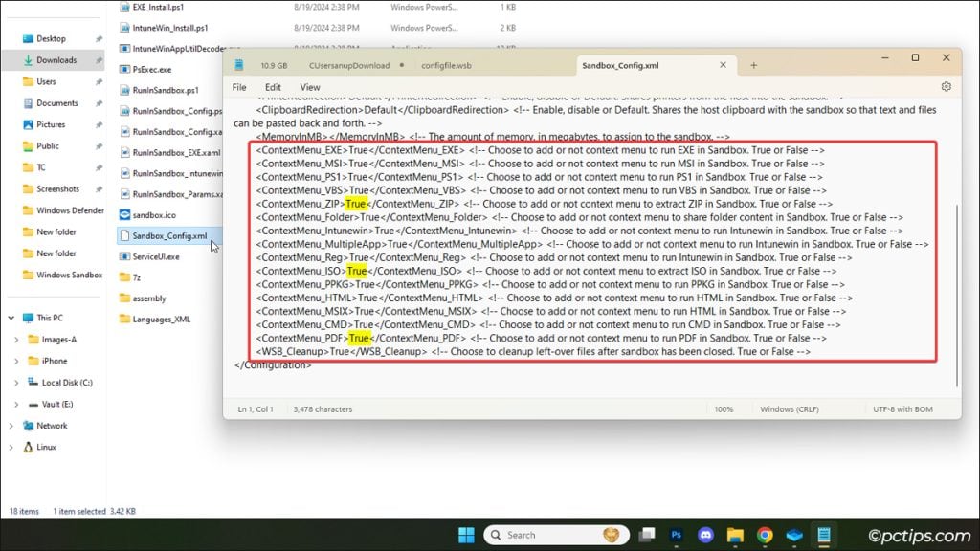Expand the Network node
980x551 pixels.
[12, 425]
